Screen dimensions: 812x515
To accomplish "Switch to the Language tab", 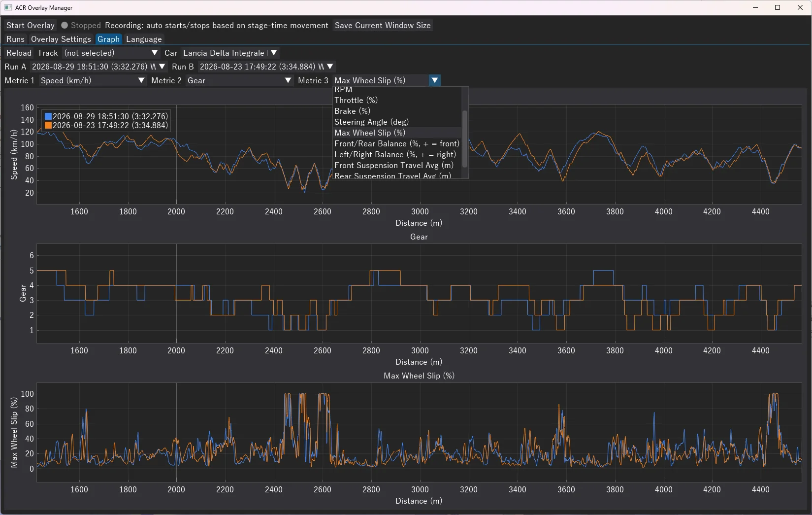I will 144,39.
